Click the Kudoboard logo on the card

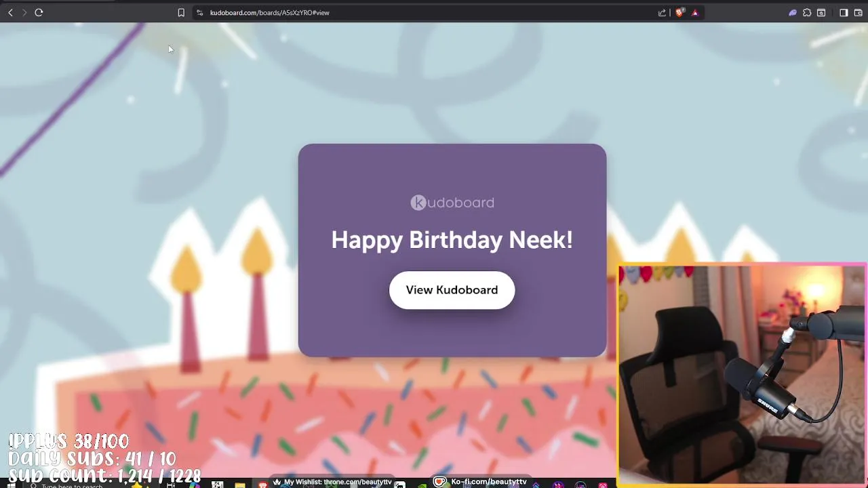pyautogui.click(x=452, y=203)
